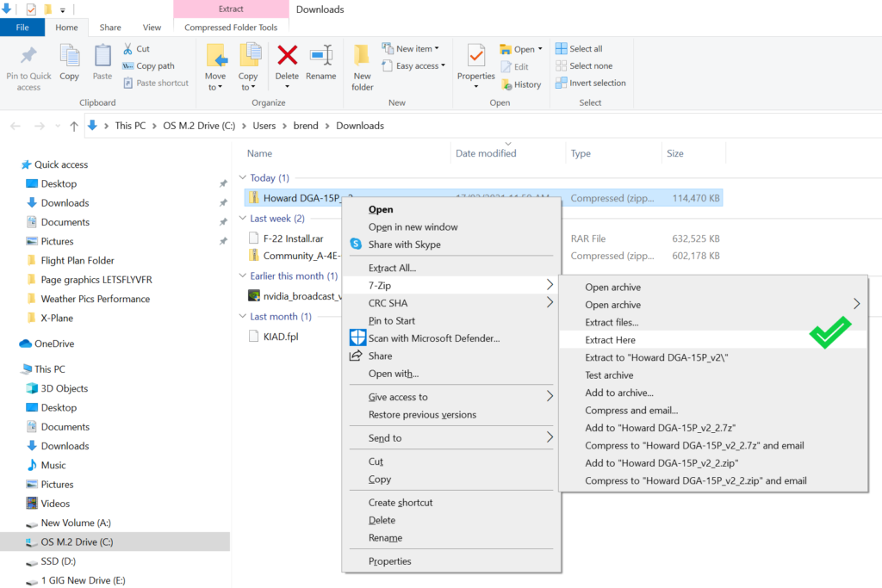Image resolution: width=882 pixels, height=588 pixels.
Task: Click the Cut scissors icon in ribbon
Action: click(127, 49)
